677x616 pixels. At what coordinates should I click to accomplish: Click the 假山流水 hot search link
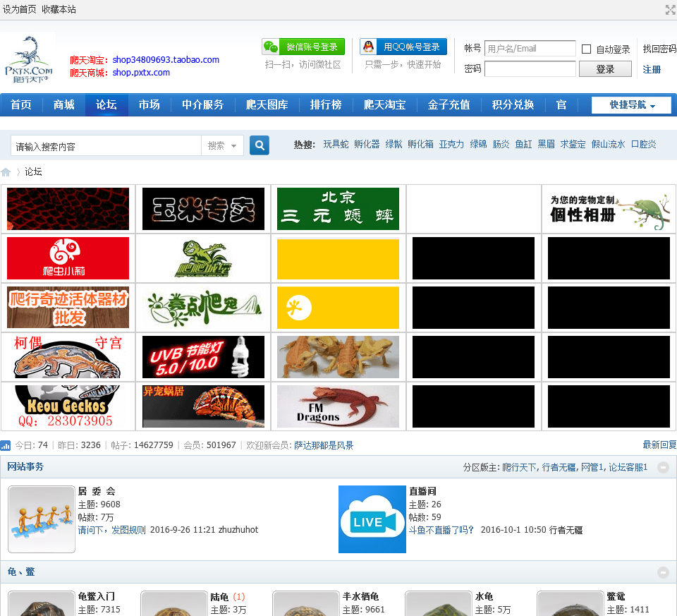(608, 144)
